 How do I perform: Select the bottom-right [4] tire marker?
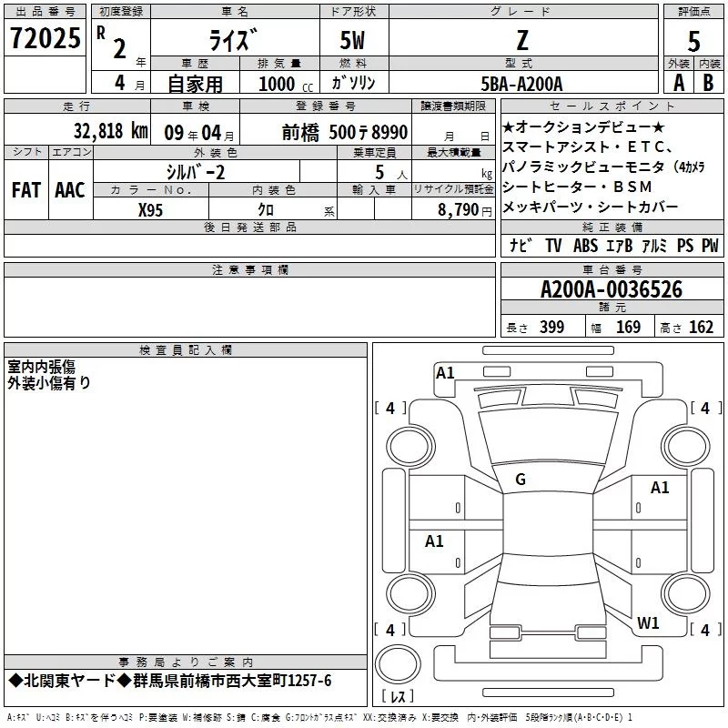tap(704, 630)
